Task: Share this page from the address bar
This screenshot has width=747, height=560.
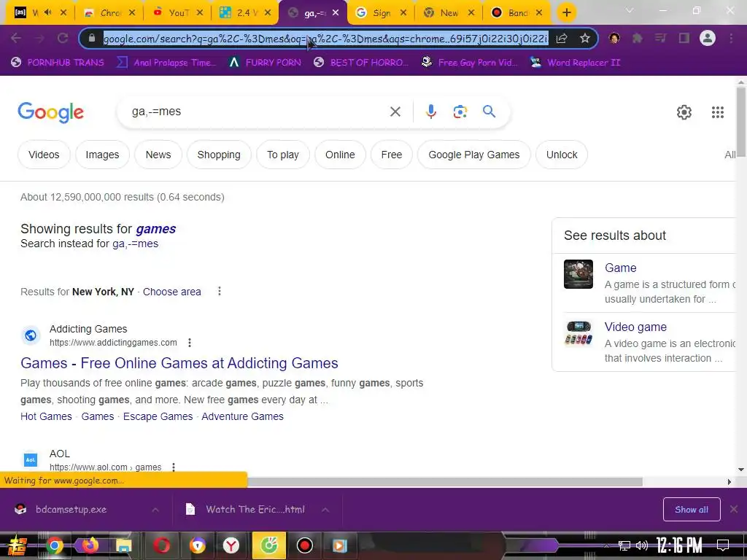Action: pos(562,38)
